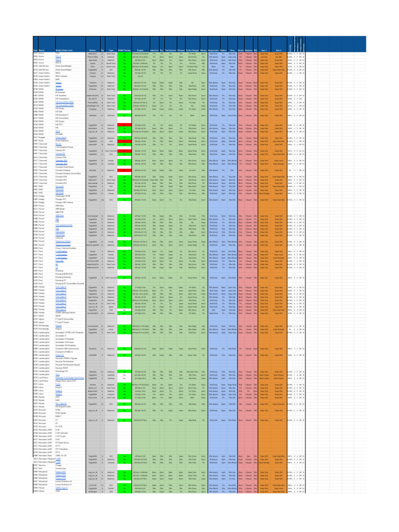Click the LaFerrari model cell
The width and height of the screenshot is (399, 532).
tap(70, 238)
